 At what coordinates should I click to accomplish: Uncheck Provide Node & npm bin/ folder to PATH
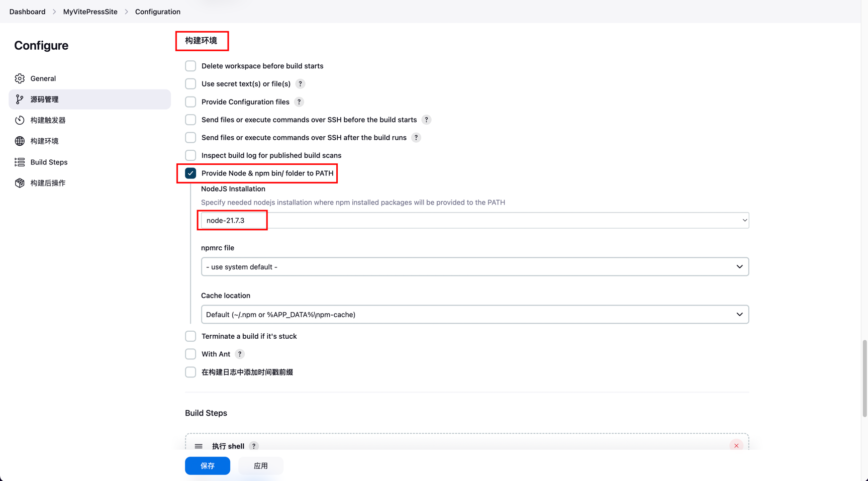[190, 173]
